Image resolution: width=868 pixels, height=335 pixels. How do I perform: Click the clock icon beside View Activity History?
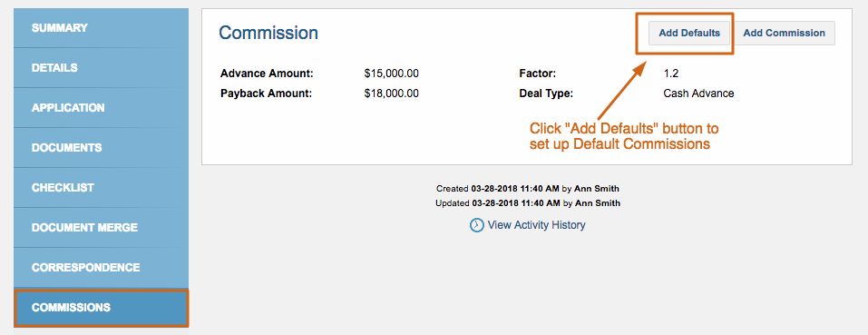tap(476, 225)
